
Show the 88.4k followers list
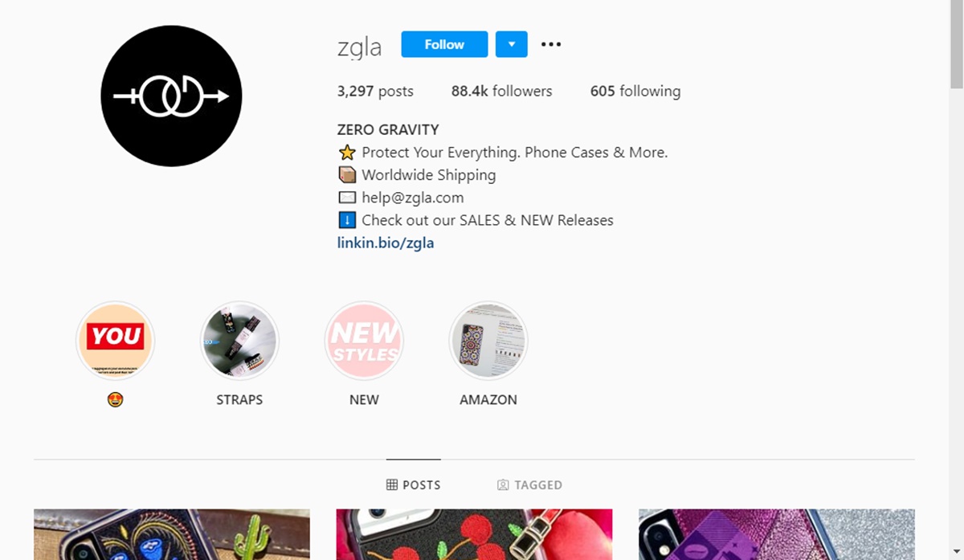click(x=501, y=91)
